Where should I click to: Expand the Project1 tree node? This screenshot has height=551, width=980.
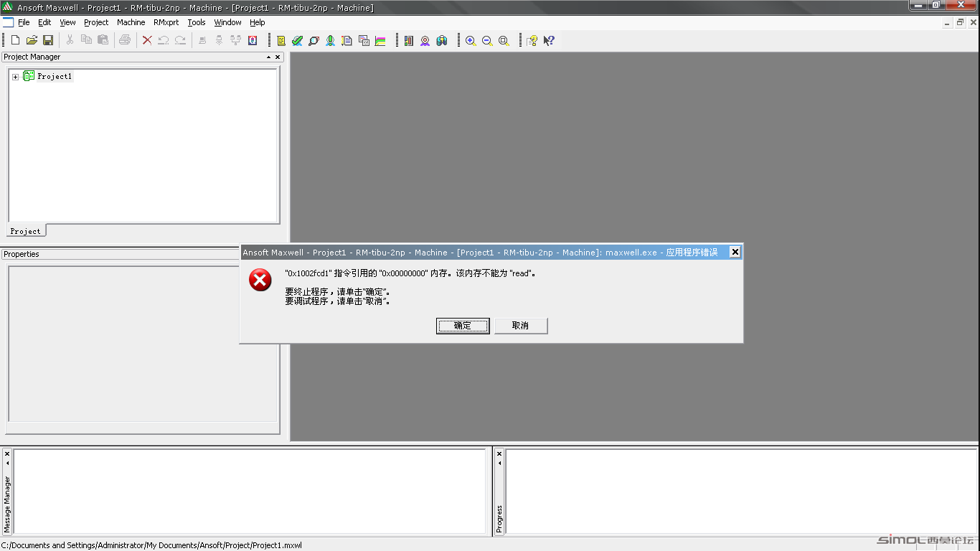pyautogui.click(x=15, y=77)
